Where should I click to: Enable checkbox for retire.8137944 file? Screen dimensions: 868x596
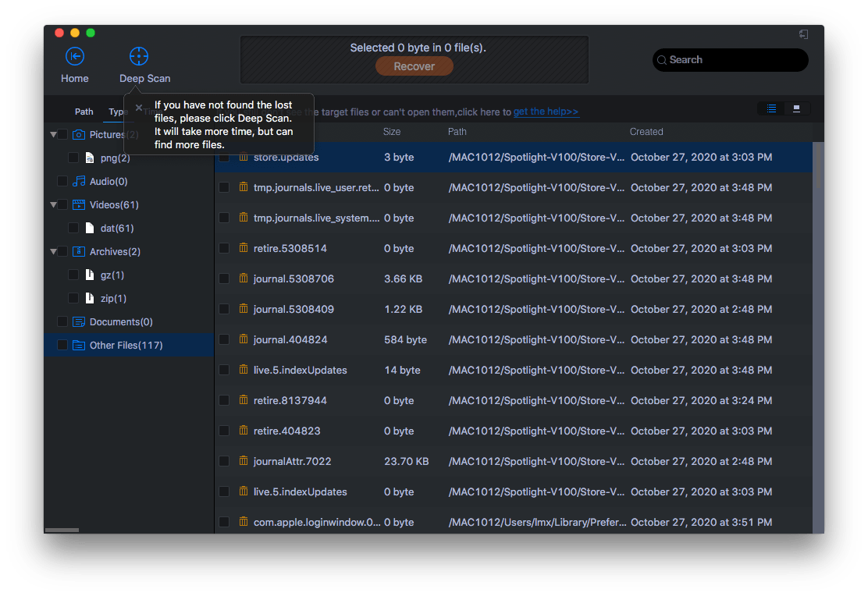tap(224, 400)
